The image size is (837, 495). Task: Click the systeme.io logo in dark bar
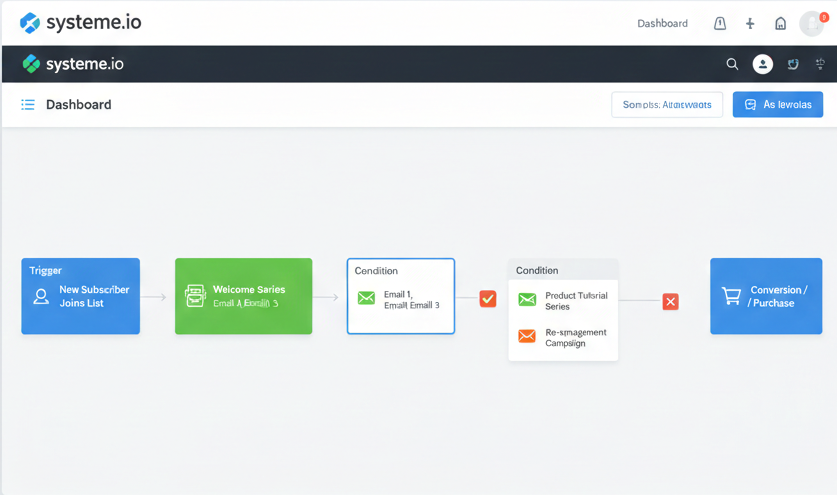(x=73, y=64)
